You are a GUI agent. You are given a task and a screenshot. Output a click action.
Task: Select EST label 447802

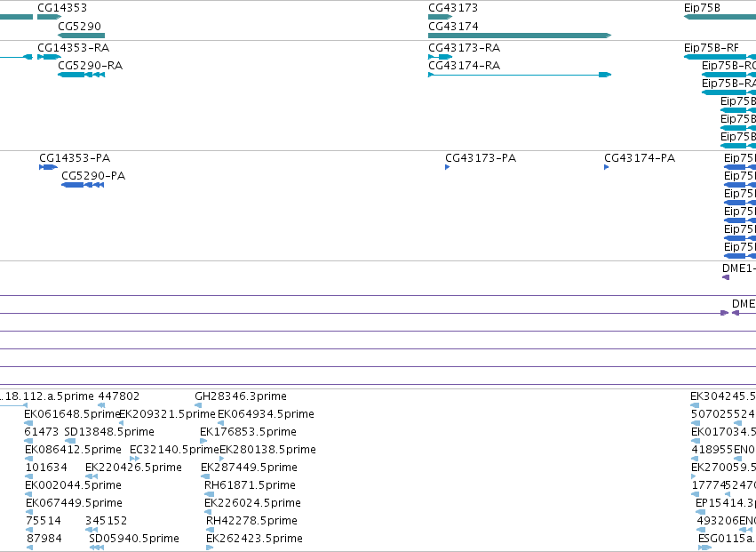(119, 396)
